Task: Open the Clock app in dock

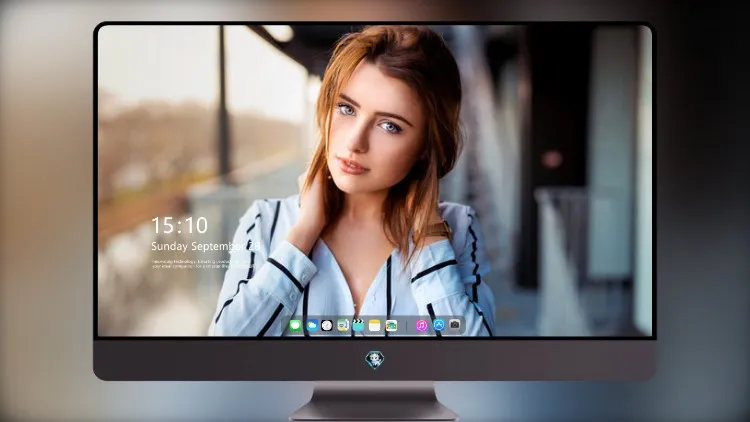Action: 327,326
